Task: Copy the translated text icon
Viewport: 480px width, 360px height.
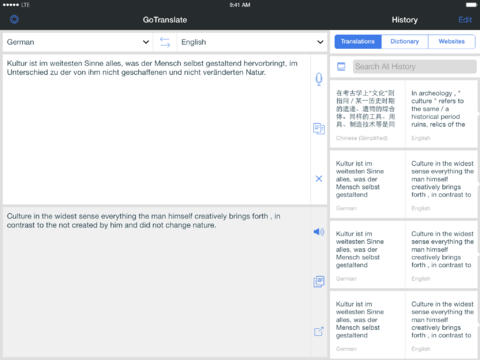Action: [x=319, y=282]
